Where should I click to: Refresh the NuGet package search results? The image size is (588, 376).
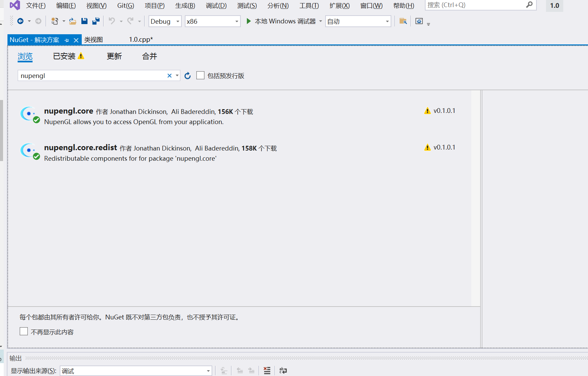click(188, 76)
